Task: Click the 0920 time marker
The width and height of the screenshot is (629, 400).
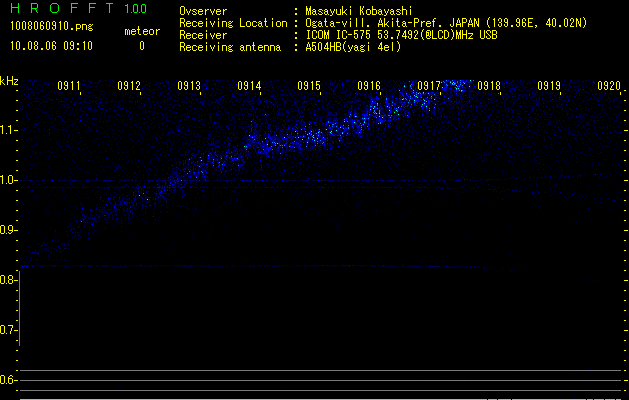Action: point(609,85)
